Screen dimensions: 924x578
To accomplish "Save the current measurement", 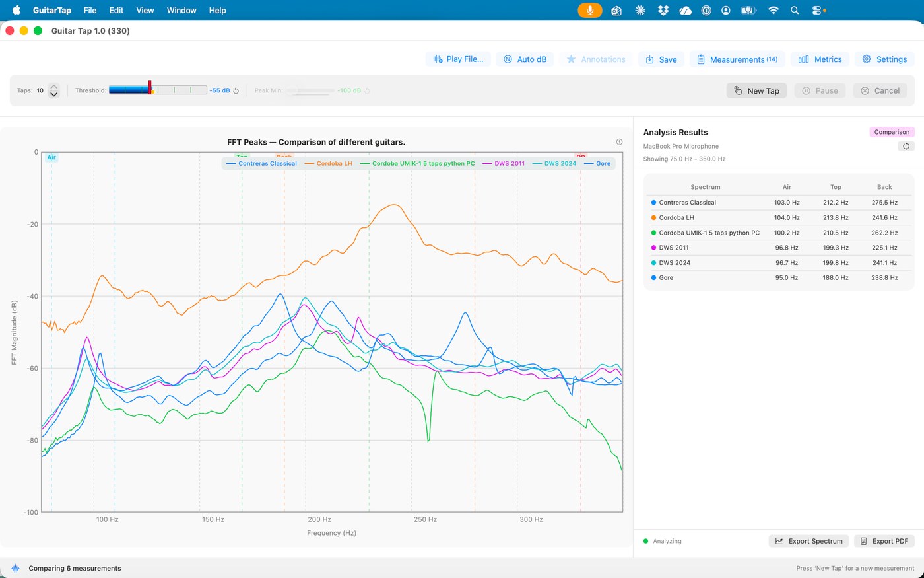I will [x=661, y=59].
